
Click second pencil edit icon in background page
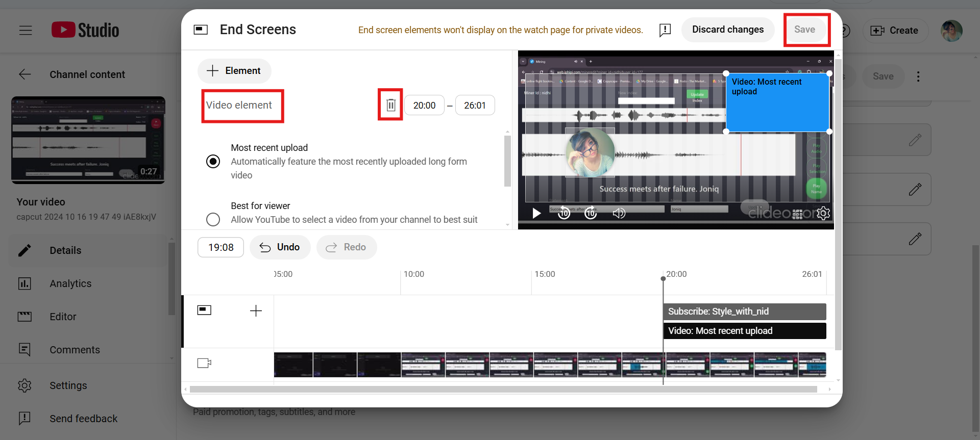(x=915, y=190)
